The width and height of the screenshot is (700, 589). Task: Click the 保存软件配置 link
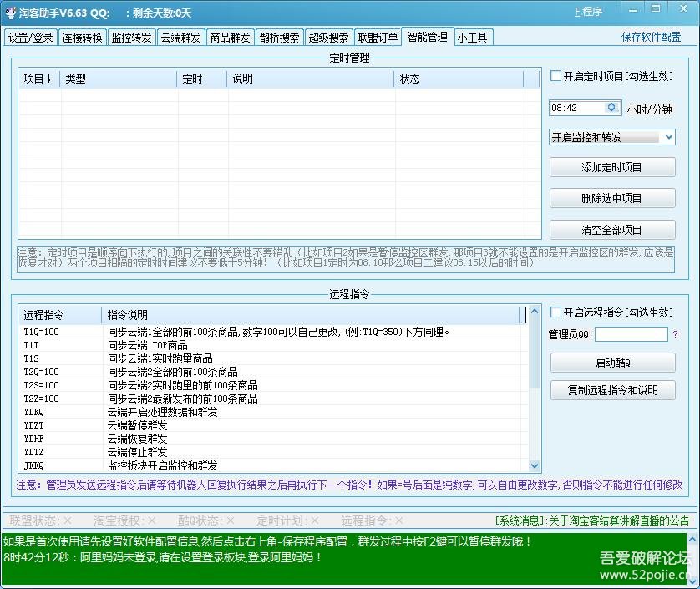[x=651, y=37]
